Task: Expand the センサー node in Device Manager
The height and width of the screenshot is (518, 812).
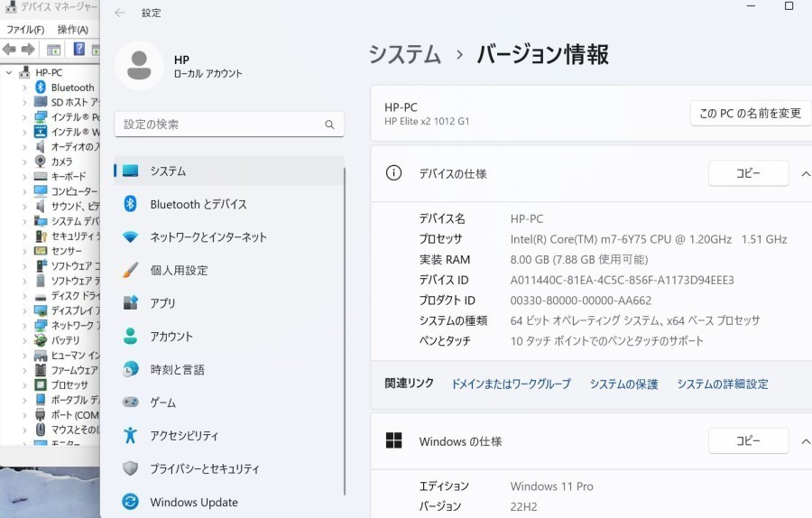Action: pyautogui.click(x=24, y=251)
